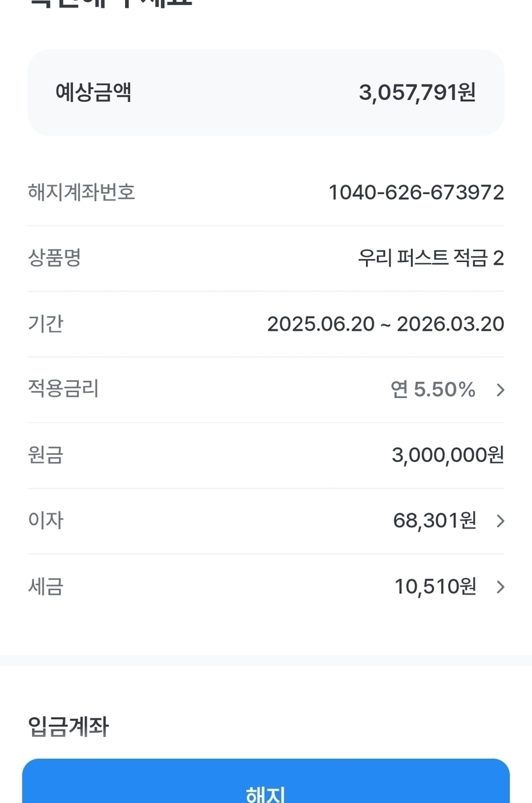This screenshot has height=803, width=532.
Task: Expand the 세금 details chevron
Action: pos(501,587)
